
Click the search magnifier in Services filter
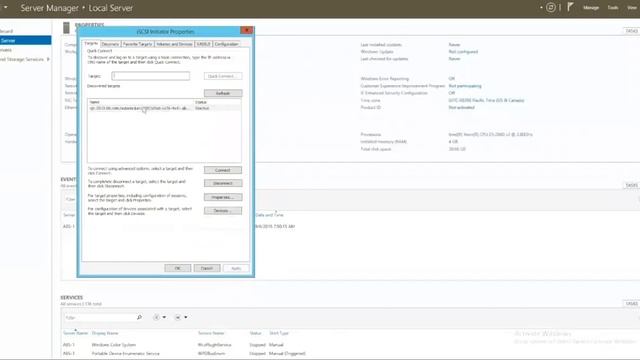139,317
